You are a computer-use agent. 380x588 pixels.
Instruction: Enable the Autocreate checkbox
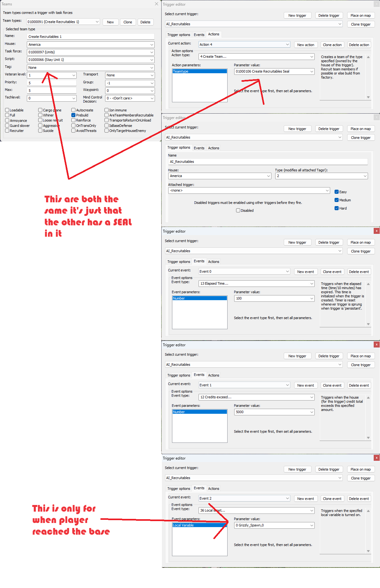pos(73,110)
